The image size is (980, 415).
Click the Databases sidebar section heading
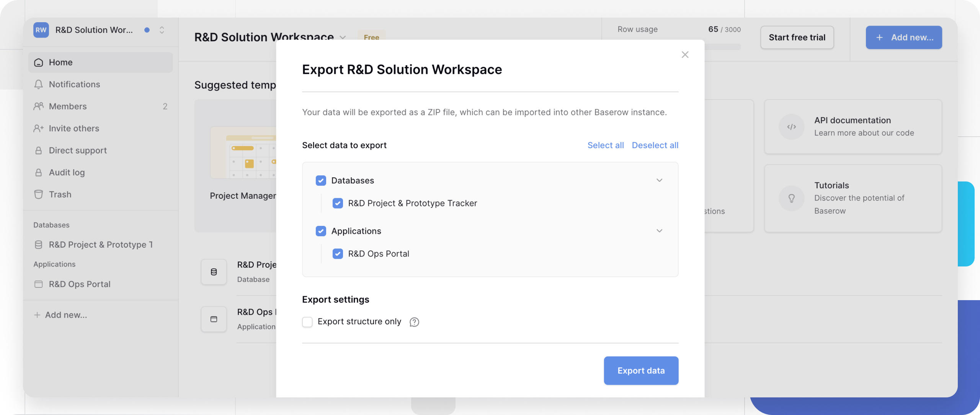[x=51, y=225]
